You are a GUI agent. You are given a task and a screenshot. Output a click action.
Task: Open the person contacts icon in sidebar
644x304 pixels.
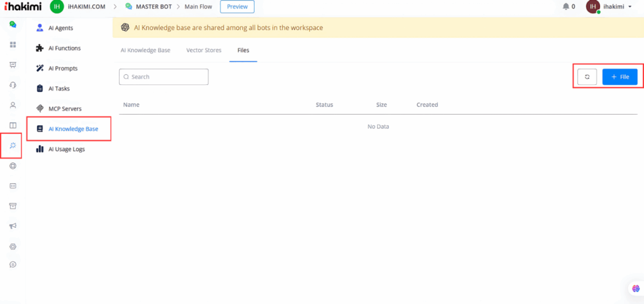tap(13, 105)
